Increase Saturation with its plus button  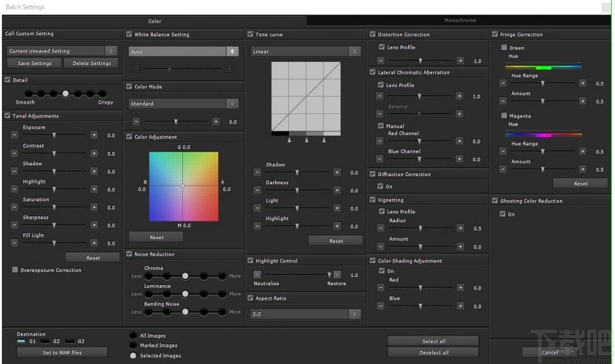click(x=94, y=207)
